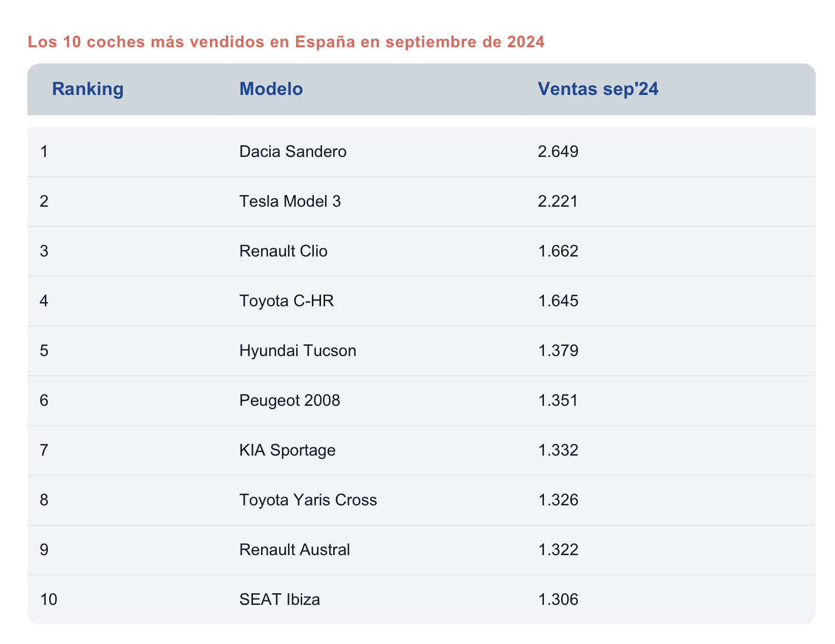Click the 2.221 sales value
The image size is (835, 644).
[x=558, y=202]
